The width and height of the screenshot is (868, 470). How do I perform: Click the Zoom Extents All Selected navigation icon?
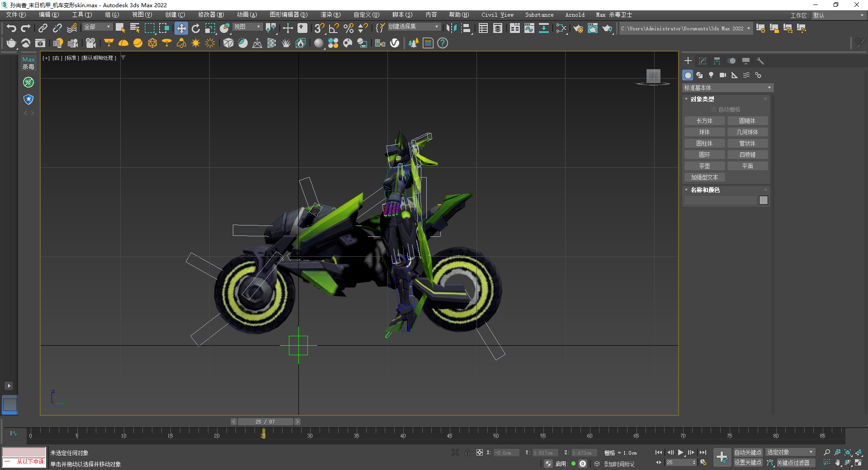pyautogui.click(x=859, y=452)
